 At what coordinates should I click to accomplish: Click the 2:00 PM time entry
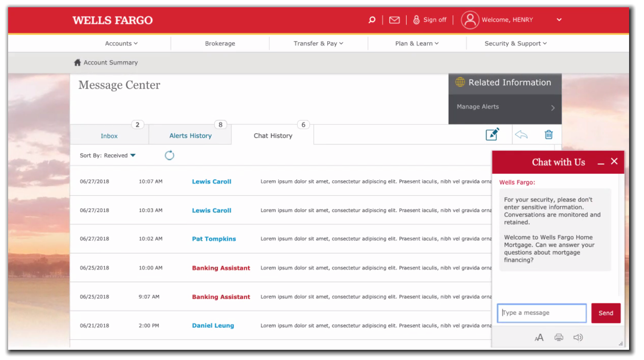(148, 325)
